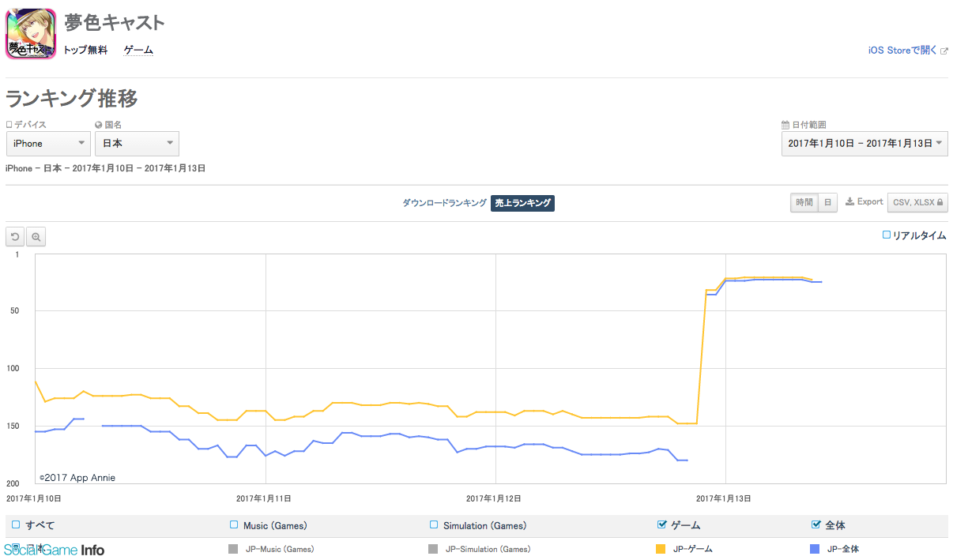Click the gray JP-Music (Games) legend swatch
This screenshot has width=953, height=560.
point(232,549)
